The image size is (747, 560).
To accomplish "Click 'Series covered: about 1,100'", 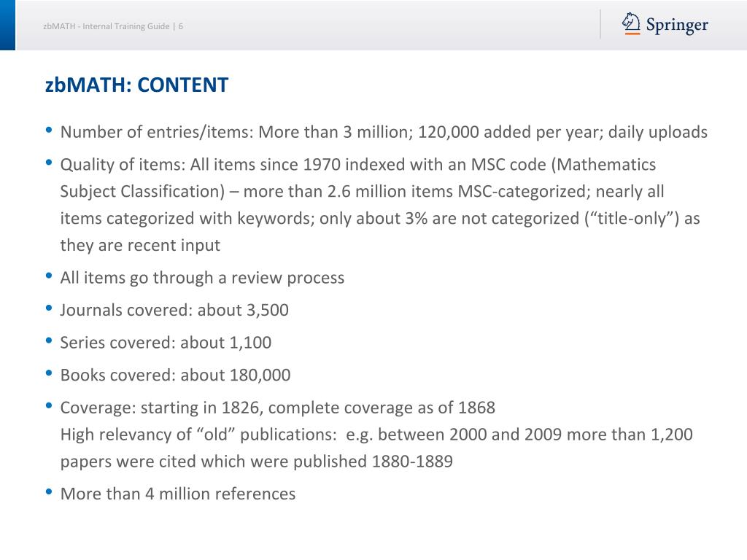I will coord(166,343).
